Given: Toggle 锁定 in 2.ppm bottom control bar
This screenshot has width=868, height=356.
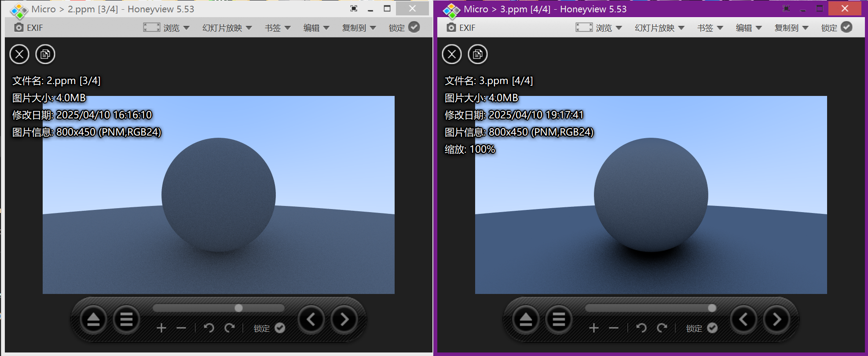Looking at the screenshot, I should [269, 328].
